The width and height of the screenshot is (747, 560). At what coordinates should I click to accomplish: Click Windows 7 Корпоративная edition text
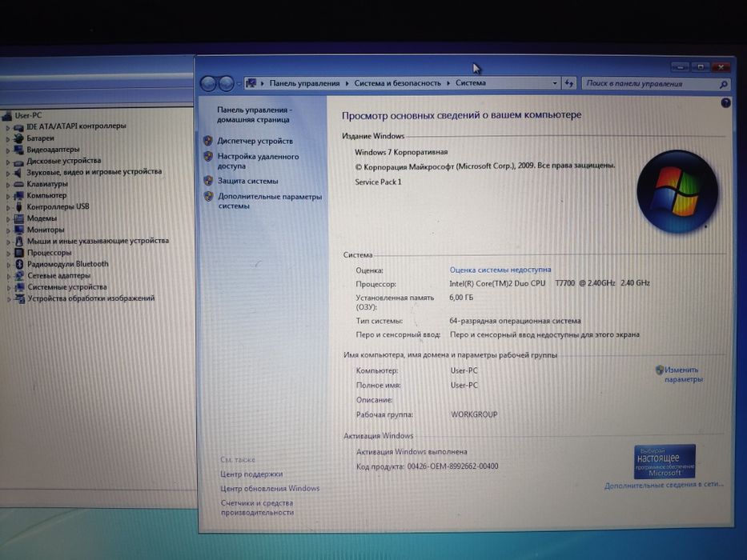(x=401, y=152)
